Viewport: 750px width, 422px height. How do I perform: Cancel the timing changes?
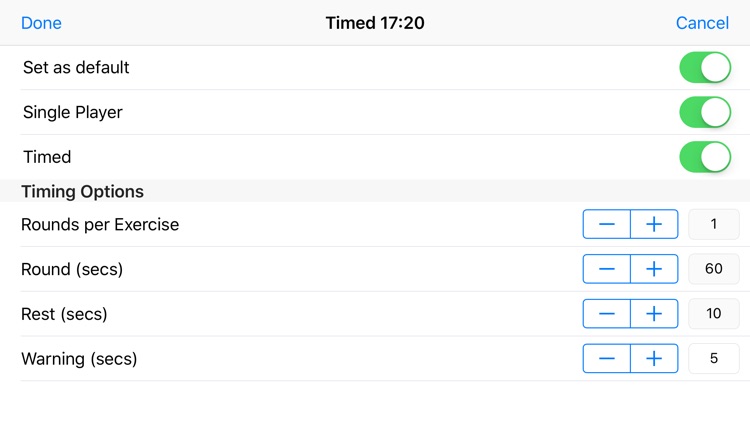click(702, 23)
